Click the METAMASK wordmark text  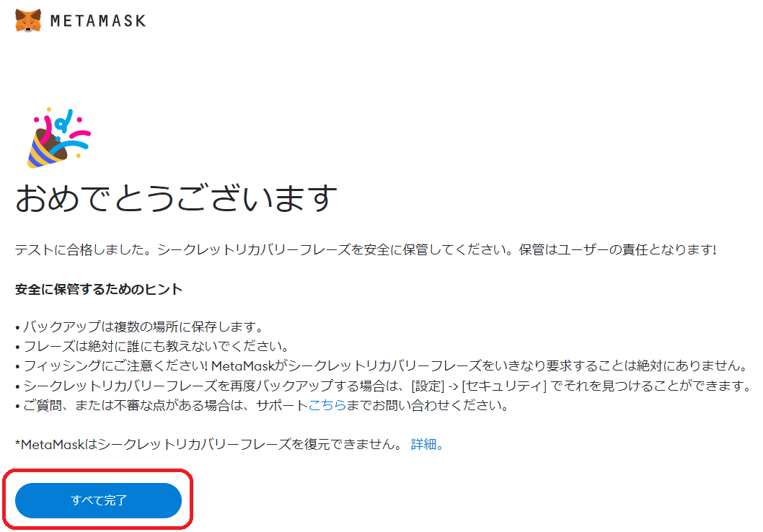[x=98, y=21]
